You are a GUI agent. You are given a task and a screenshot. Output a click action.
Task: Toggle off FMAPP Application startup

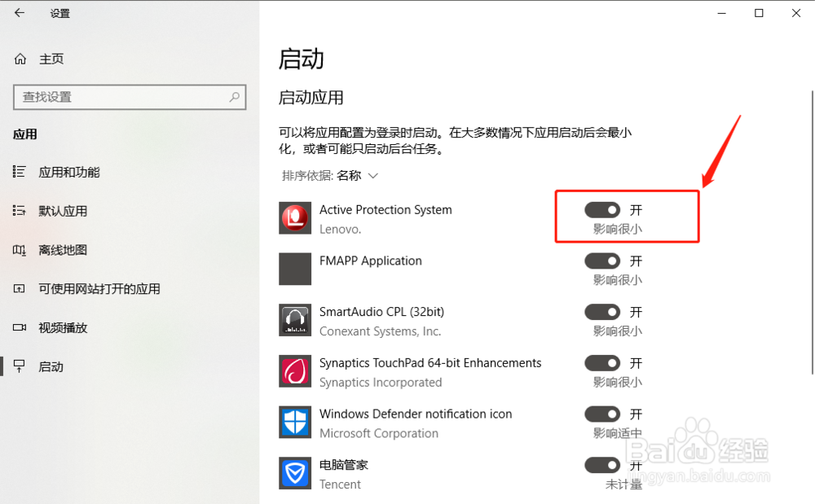tap(602, 261)
